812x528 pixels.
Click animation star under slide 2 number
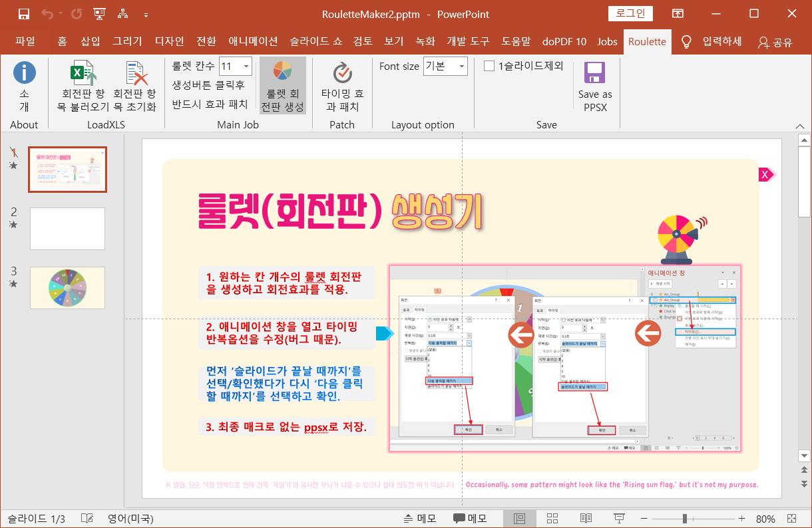click(x=13, y=225)
